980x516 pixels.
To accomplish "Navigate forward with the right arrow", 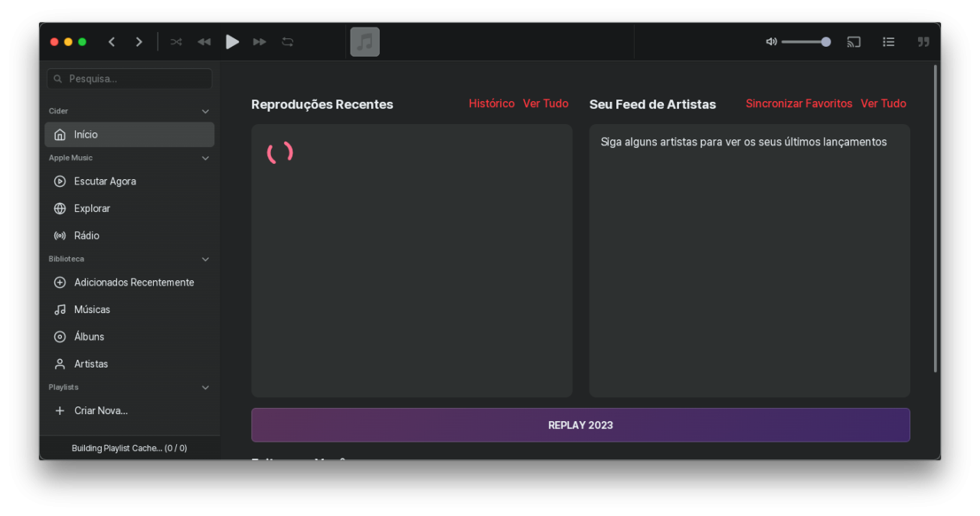I will pos(139,42).
